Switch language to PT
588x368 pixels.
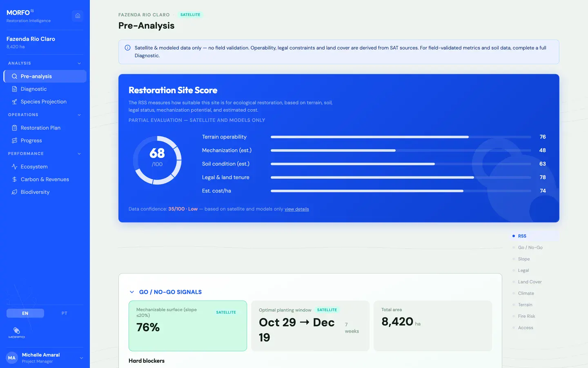click(64, 313)
